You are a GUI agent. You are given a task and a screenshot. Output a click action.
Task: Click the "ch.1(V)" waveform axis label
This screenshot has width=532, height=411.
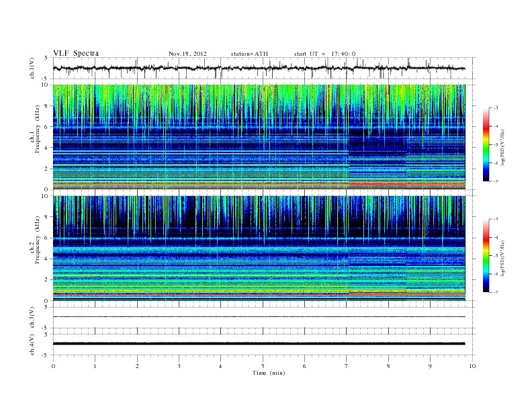click(x=32, y=68)
